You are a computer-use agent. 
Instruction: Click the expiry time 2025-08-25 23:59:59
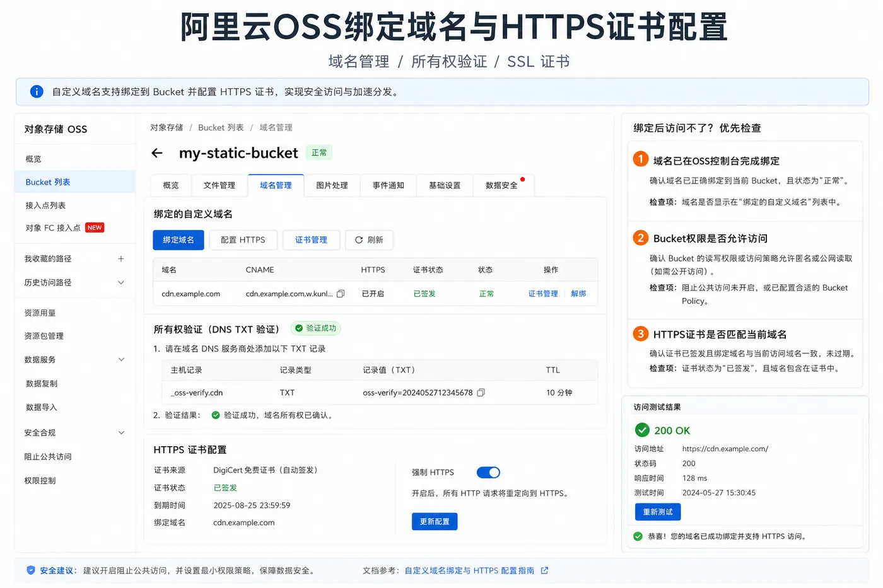click(252, 505)
